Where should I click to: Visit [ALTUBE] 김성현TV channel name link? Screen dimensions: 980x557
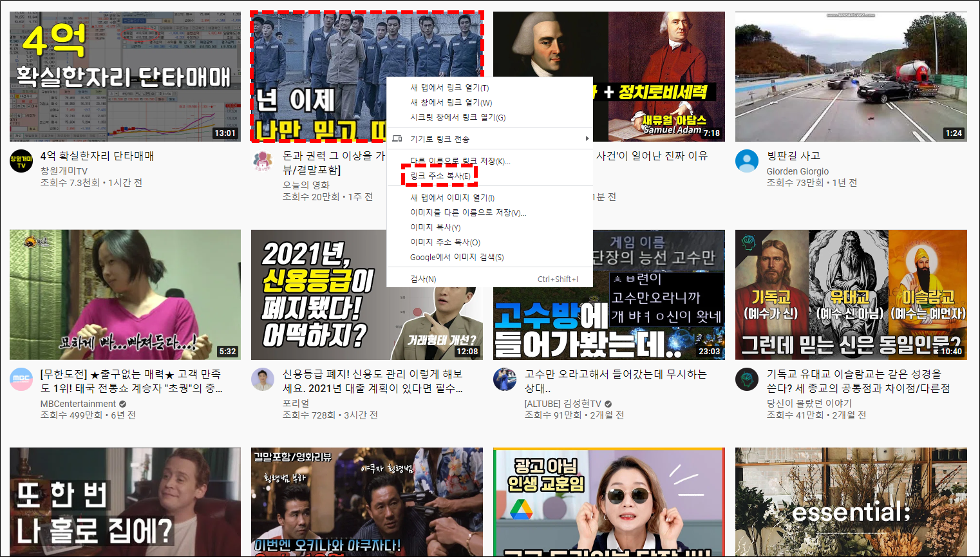click(x=563, y=404)
